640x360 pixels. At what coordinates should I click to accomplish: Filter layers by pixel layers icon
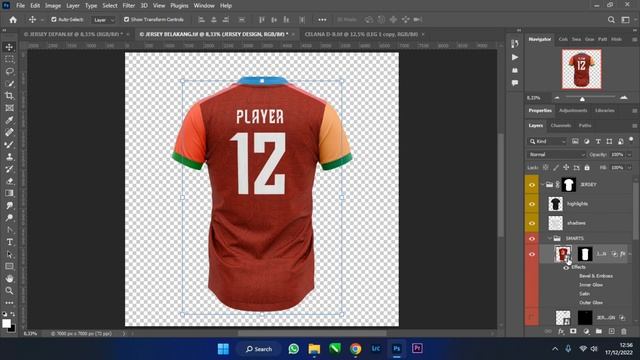tap(575, 141)
